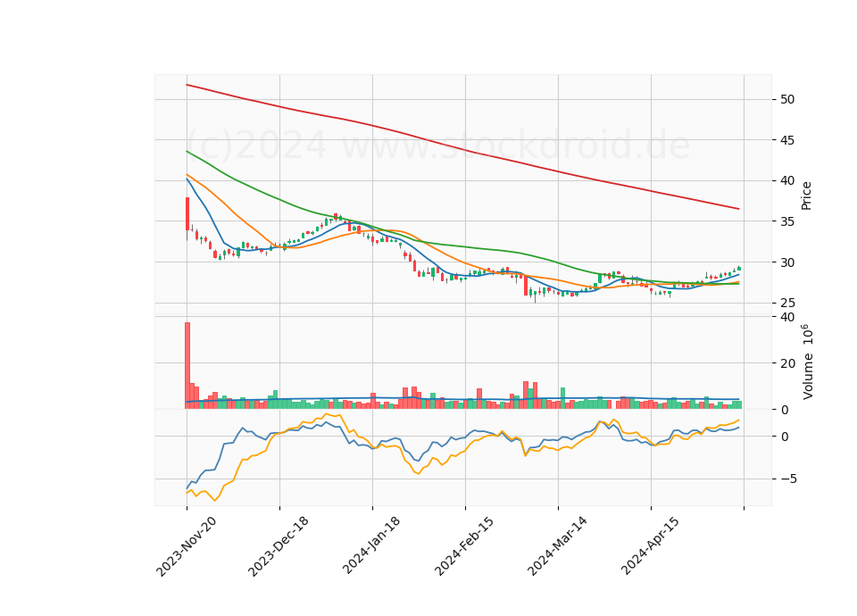Click the price axis value 45

(x=787, y=140)
